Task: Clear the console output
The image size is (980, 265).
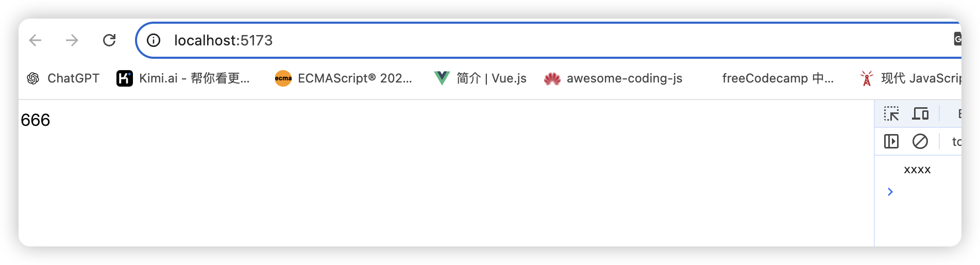Action: click(920, 141)
